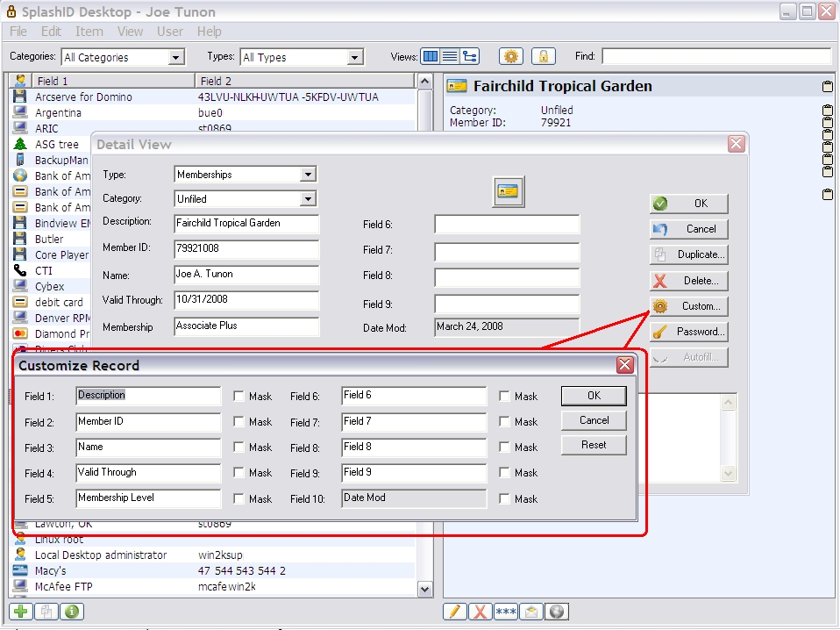Viewport: 840px width, 630px height.
Task: Enable Mask checkbox for Field 1 Description
Action: tap(239, 396)
